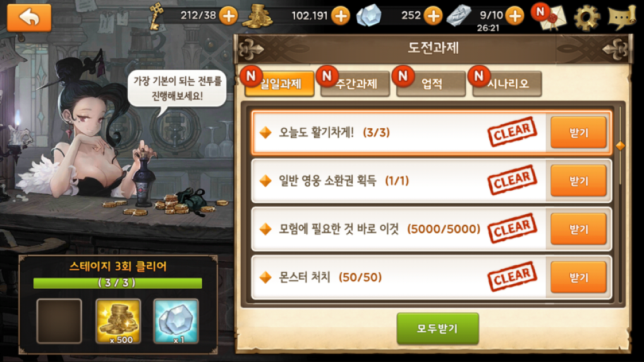Image resolution: width=644 pixels, height=362 pixels.
Task: Claim reward for 모험에 필요한 것 바로 이것
Action: 578,229
